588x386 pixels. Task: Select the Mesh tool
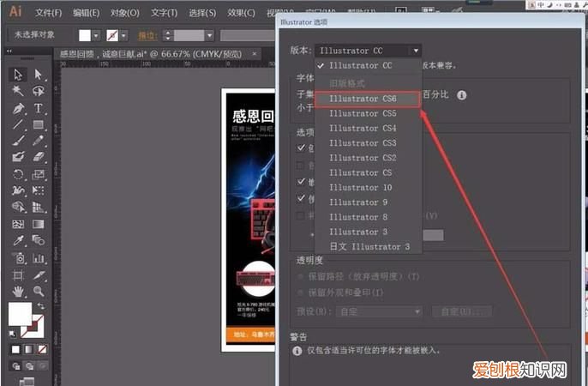[18, 225]
